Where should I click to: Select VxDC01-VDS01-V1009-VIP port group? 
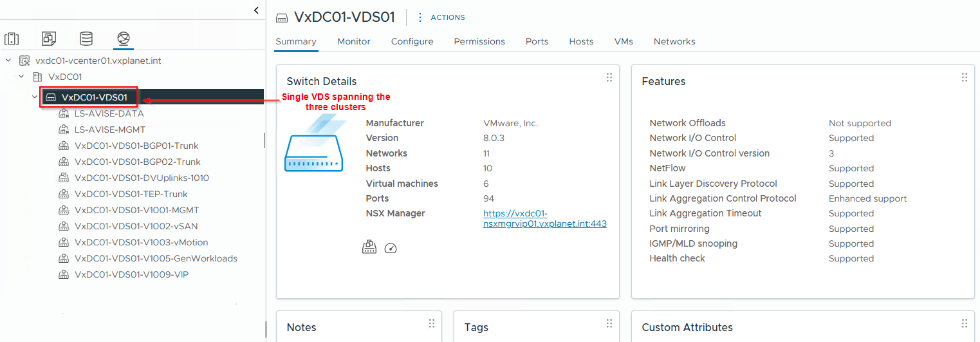131,274
